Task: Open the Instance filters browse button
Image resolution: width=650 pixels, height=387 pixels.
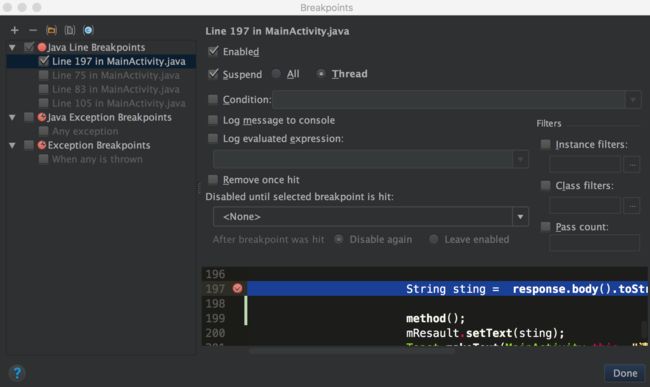Action: 632,164
